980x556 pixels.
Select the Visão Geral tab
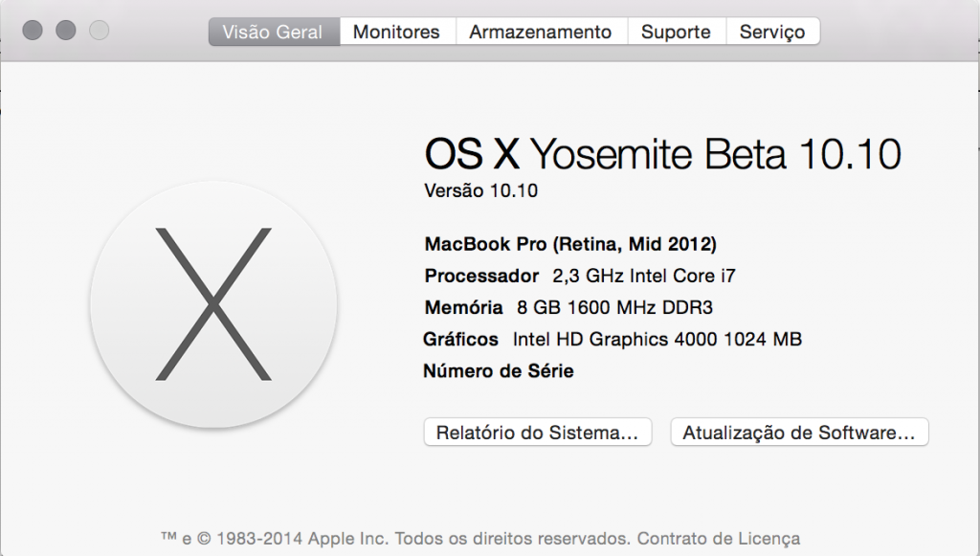pos(274,32)
